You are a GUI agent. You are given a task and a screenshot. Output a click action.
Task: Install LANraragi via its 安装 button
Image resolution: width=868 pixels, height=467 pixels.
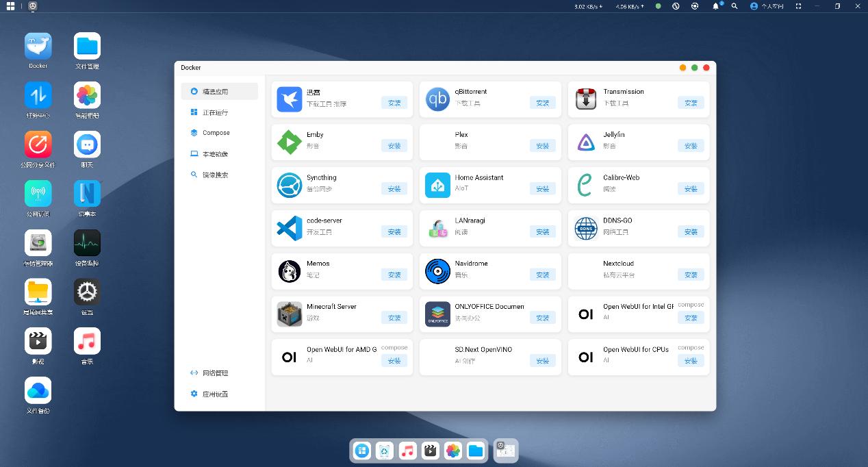click(x=543, y=232)
